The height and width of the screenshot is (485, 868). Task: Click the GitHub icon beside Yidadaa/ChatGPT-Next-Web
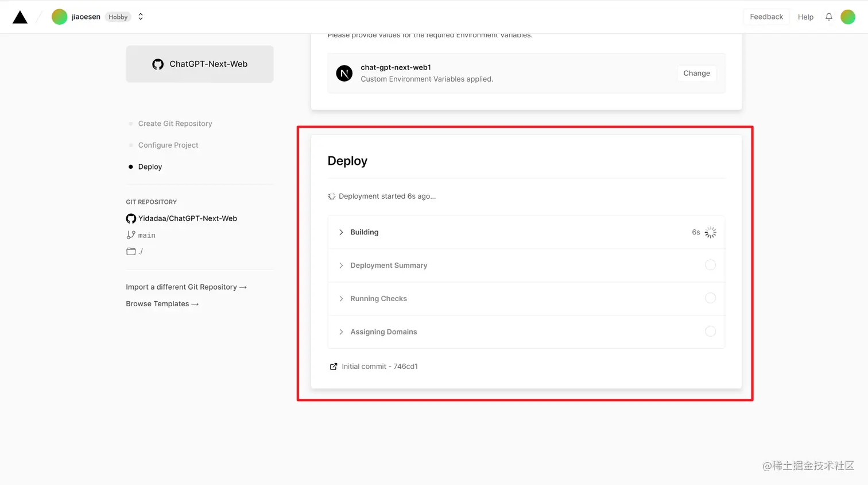pyautogui.click(x=131, y=218)
